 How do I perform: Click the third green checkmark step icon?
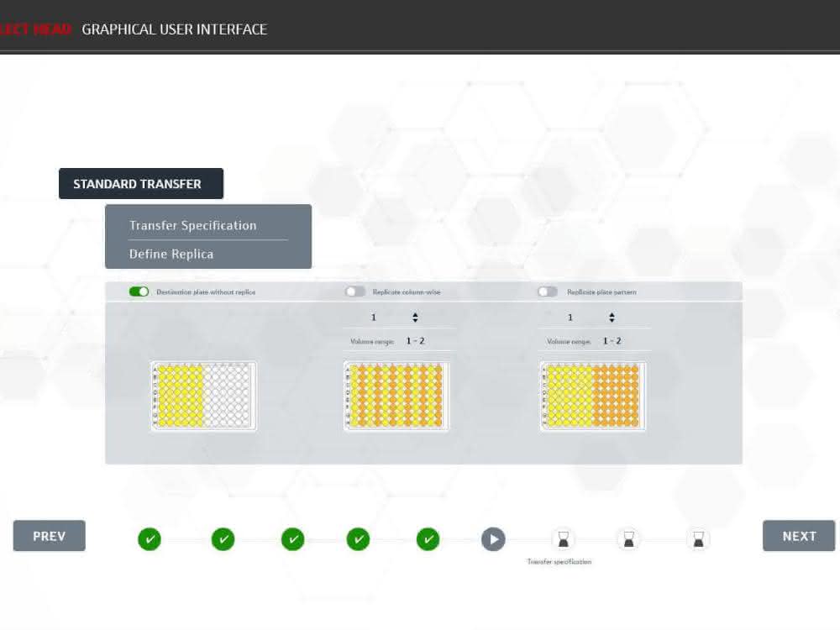coord(292,539)
